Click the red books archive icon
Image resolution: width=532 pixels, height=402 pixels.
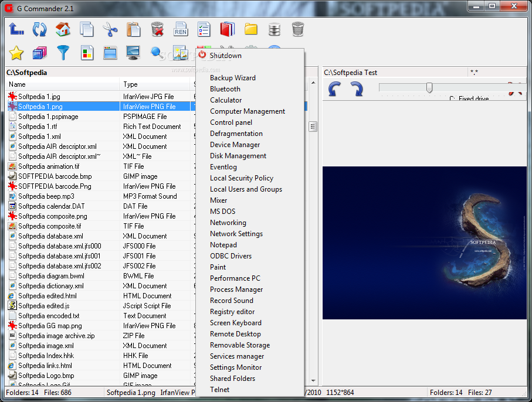point(228,29)
